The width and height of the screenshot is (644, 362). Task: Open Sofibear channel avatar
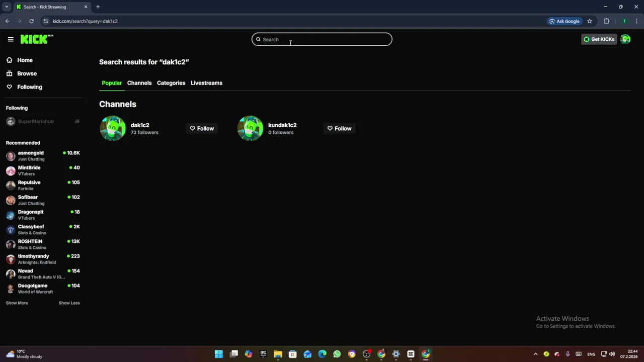11,200
